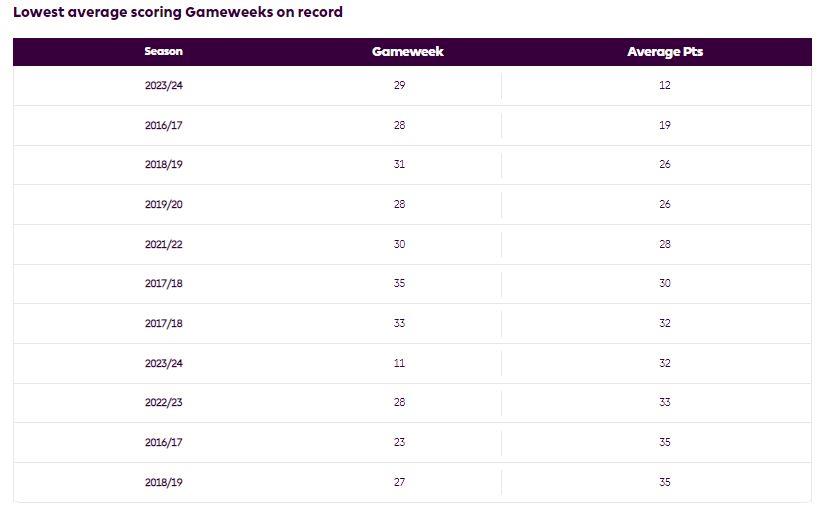Sort by the "Gameweek" column header
Screen dimensions: 840x510
pos(407,51)
